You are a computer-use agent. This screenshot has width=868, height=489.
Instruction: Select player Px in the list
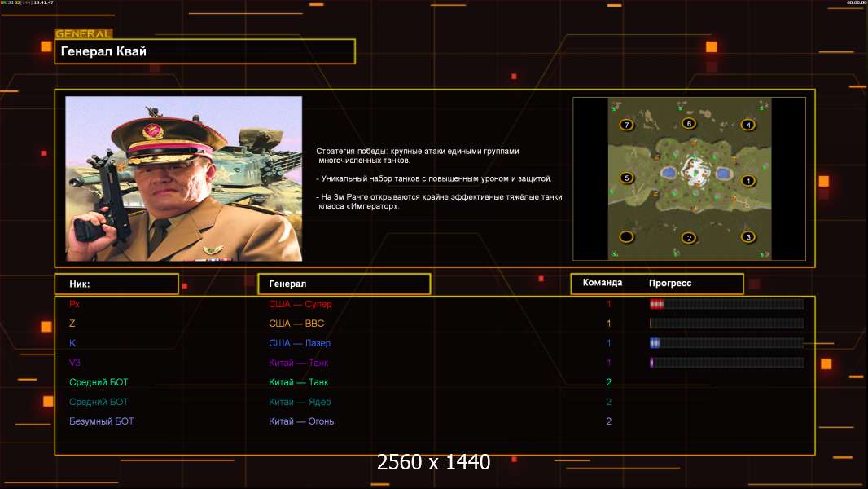[74, 304]
